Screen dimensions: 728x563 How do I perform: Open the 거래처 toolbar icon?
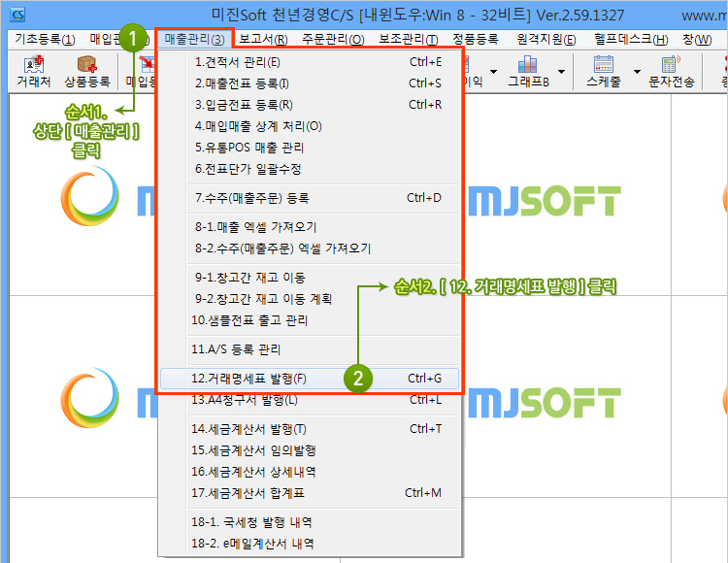click(x=33, y=72)
